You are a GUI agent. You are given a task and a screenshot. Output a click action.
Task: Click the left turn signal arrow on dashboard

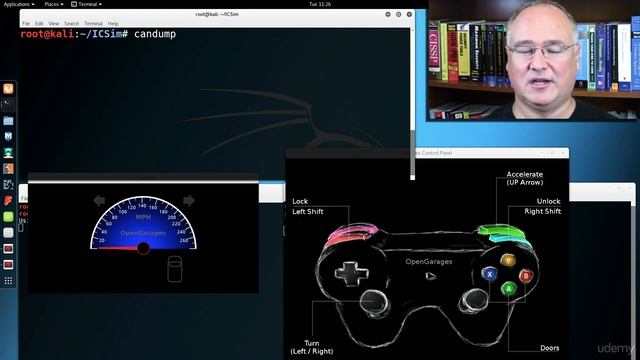(x=99, y=200)
